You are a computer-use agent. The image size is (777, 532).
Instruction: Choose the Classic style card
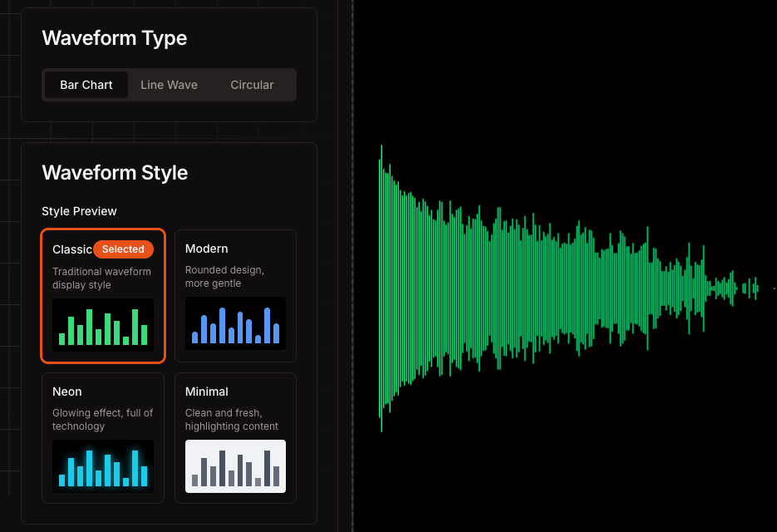tap(103, 296)
